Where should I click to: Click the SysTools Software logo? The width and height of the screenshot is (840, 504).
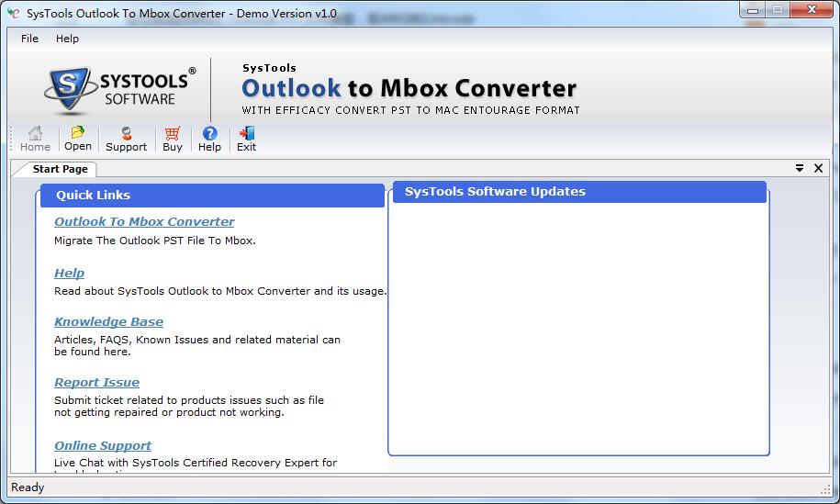(120, 90)
